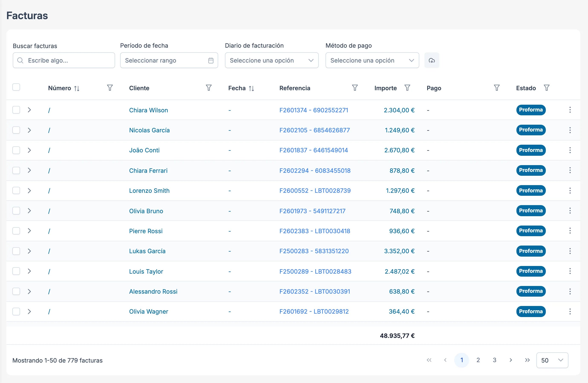
Task: Click the cloud download export icon
Action: [x=432, y=60]
